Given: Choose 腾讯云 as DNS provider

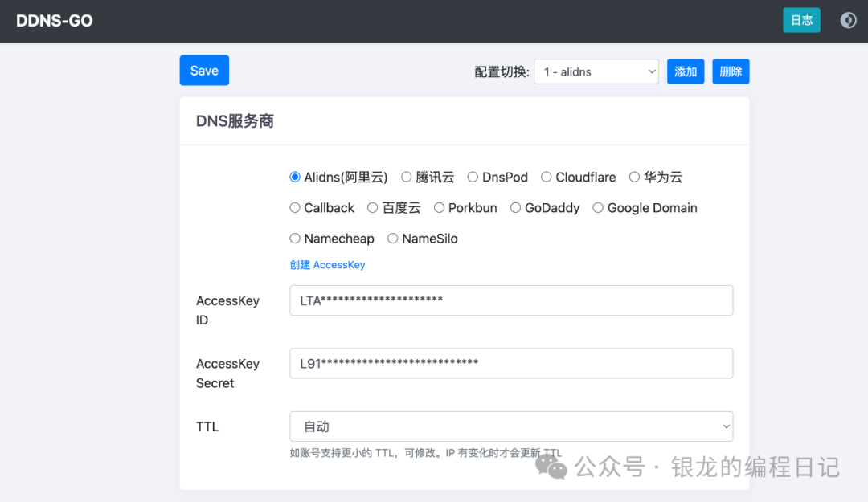Looking at the screenshot, I should [x=407, y=177].
